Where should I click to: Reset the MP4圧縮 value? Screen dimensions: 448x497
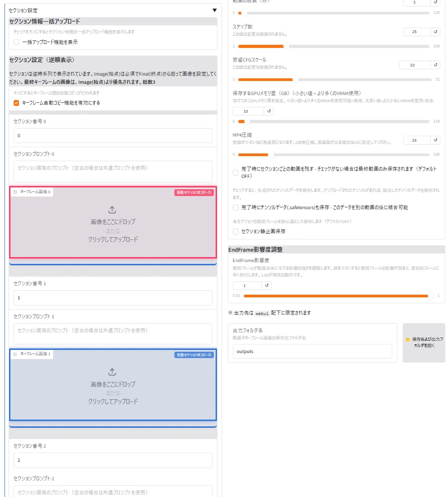pyautogui.click(x=435, y=140)
